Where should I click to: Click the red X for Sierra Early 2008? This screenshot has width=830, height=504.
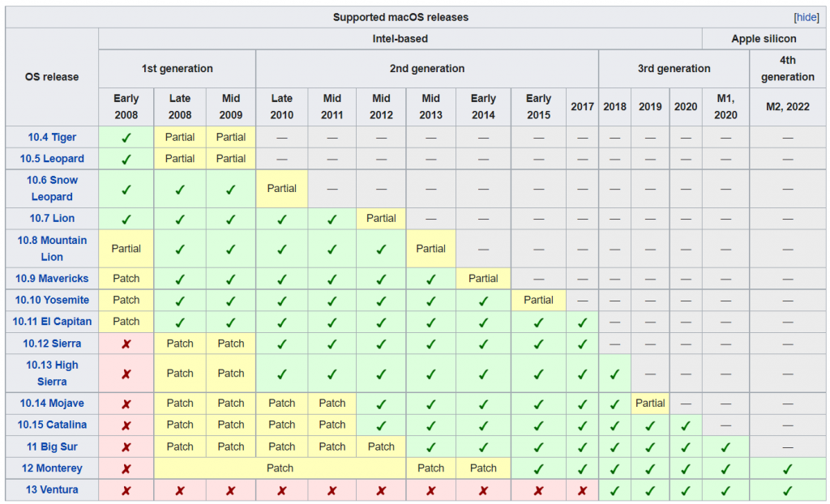[x=126, y=344]
